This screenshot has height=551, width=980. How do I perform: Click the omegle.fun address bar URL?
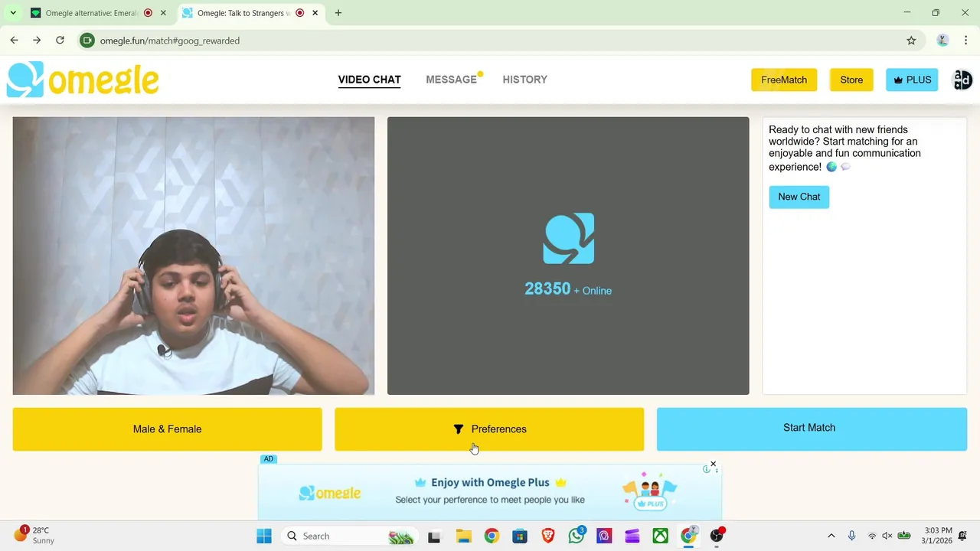pyautogui.click(x=170, y=41)
